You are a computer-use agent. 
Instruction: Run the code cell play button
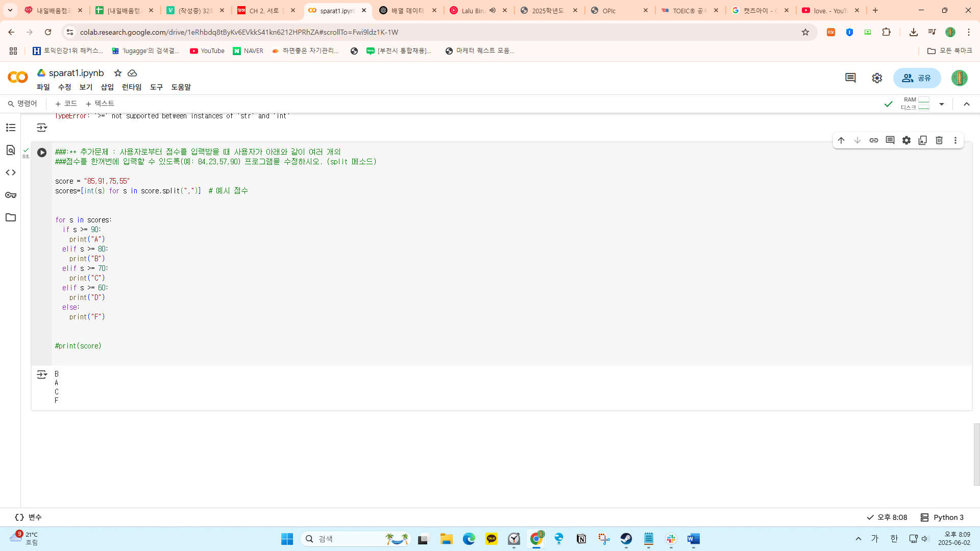[42, 153]
